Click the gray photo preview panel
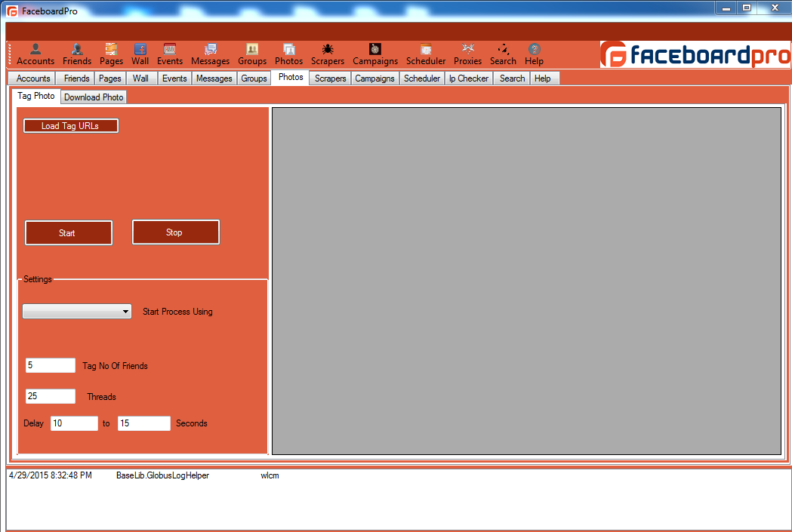Image resolution: width=792 pixels, height=532 pixels. 527,281
